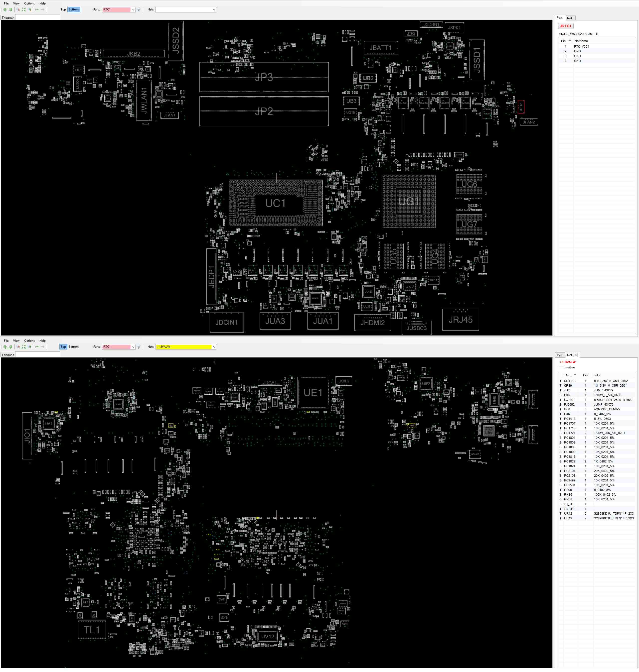Switch to Top side in the window with empty Nets

pos(63,9)
